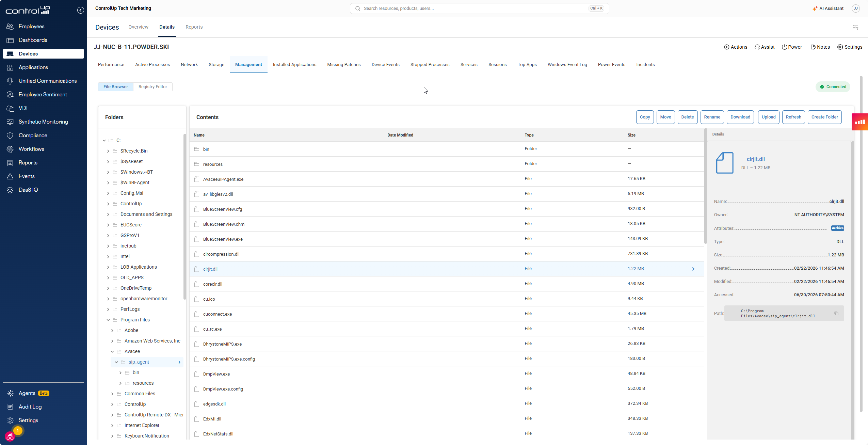
Task: Switch to the Reports tab beside Details
Action: (x=194, y=27)
